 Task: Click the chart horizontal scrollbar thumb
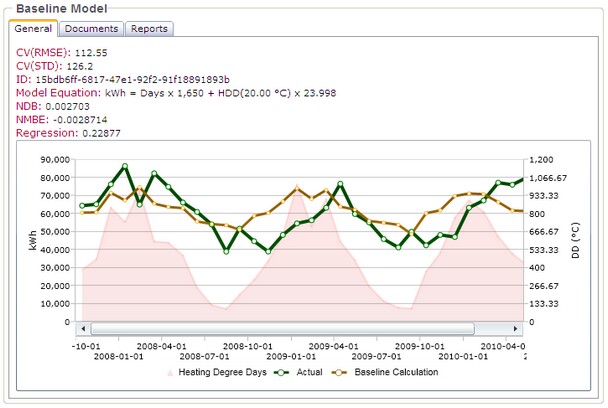282,329
